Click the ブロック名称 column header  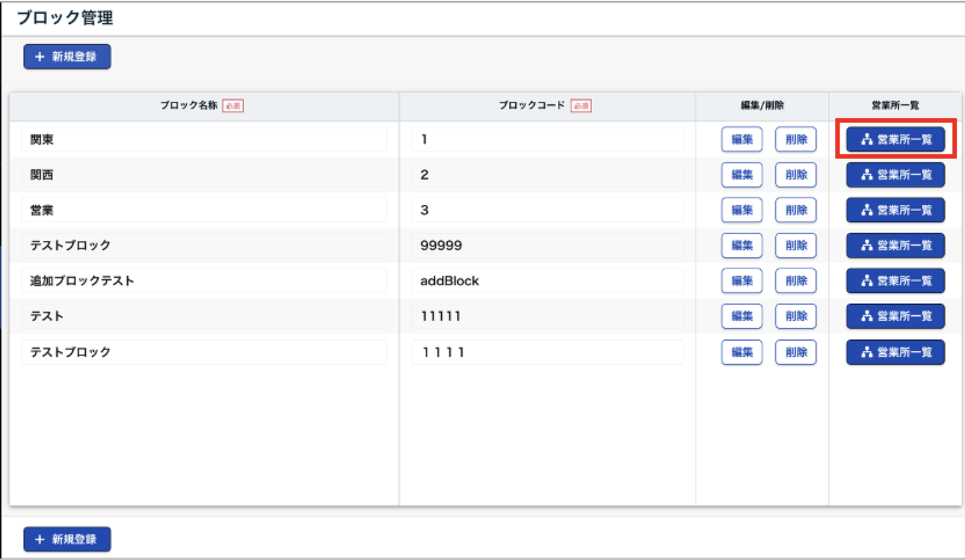[x=189, y=106]
